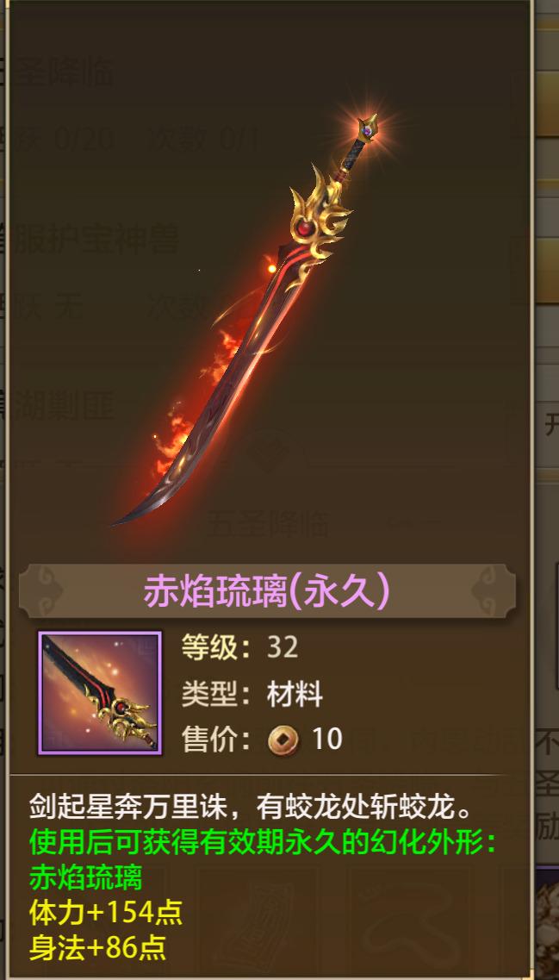
Task: Click the dimmed 五圣降临 text below sword
Action: (267, 524)
